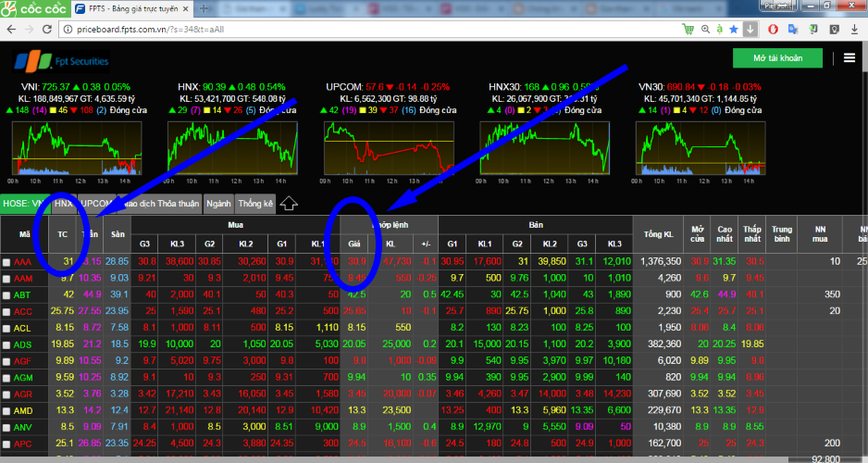868x463 pixels.
Task: Click the TC column header
Action: click(x=63, y=234)
